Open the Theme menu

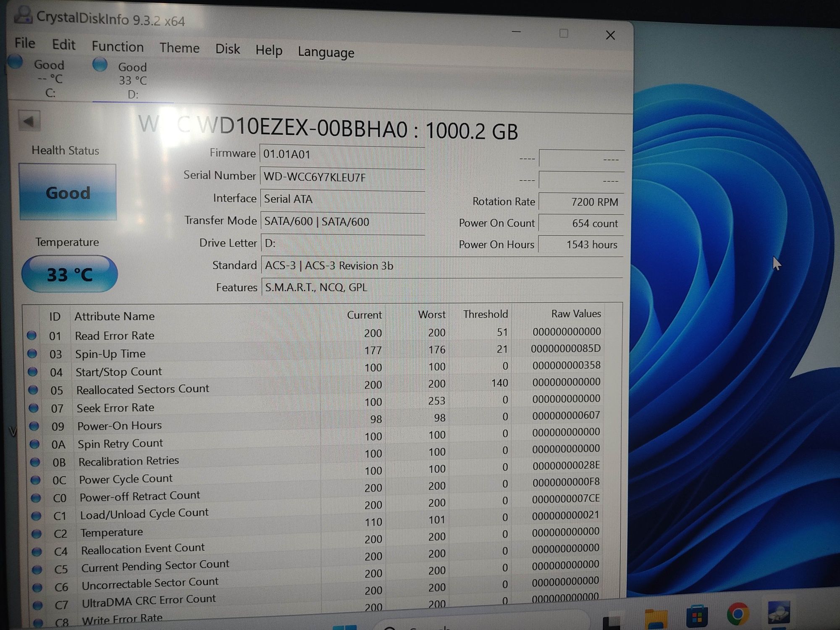tap(179, 48)
